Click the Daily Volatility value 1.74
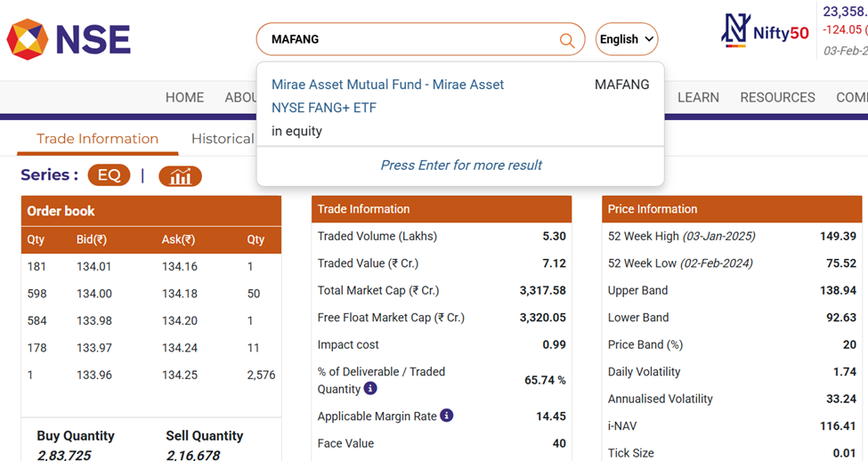Screen dimensions: 868x461 (845, 372)
